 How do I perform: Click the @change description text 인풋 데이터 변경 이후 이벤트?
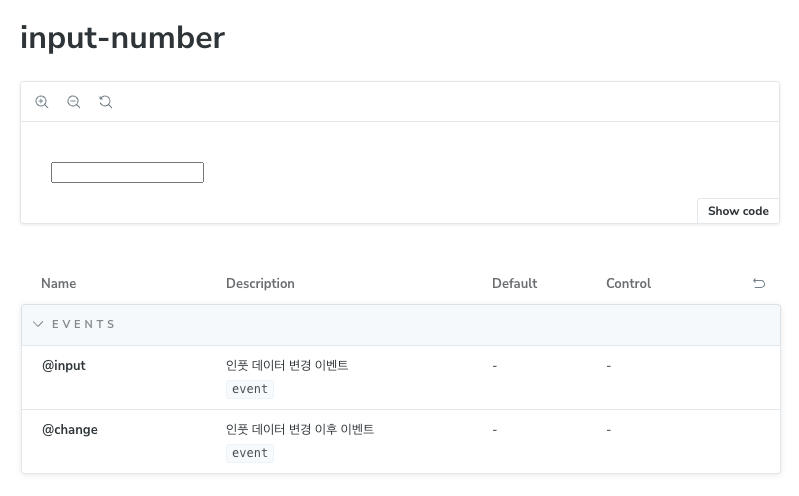(x=300, y=430)
